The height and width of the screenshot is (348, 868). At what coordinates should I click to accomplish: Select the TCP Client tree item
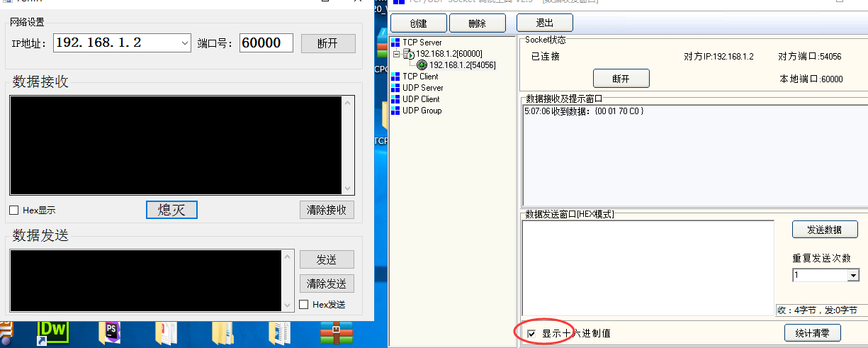[x=420, y=77]
